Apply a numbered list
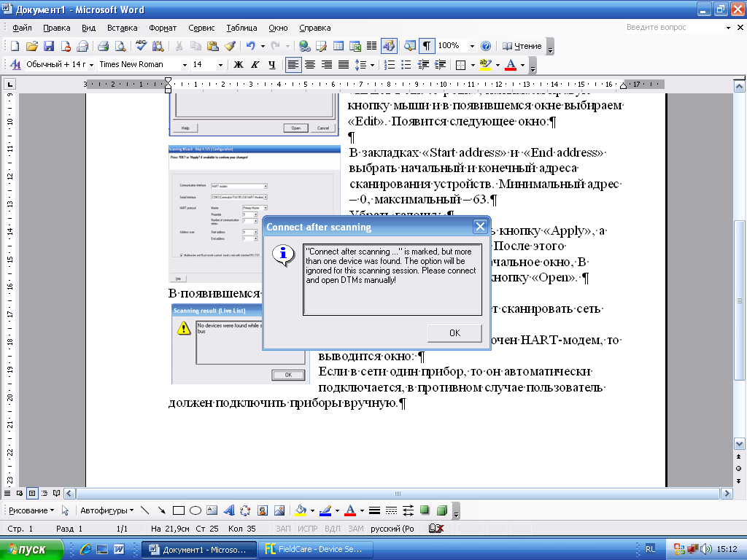Screen dimensions: 747x560 [x=390, y=65]
